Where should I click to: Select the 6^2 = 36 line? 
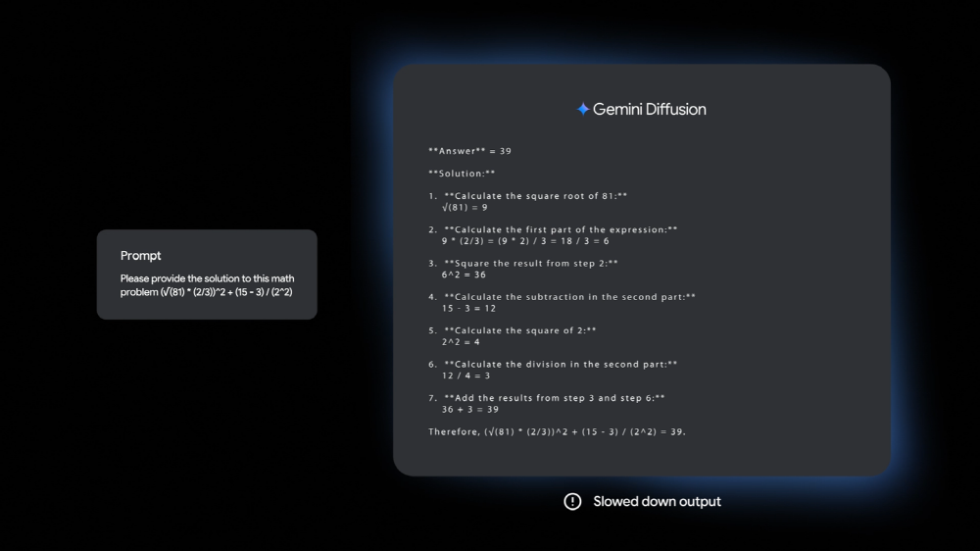pos(464,275)
